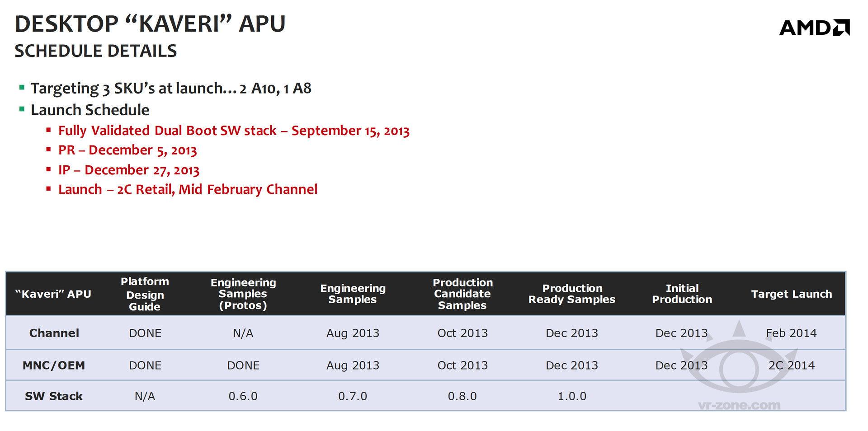The height and width of the screenshot is (431, 868).
Task: Click Channel row Initial Production 'Dec 2013'
Action: (682, 333)
